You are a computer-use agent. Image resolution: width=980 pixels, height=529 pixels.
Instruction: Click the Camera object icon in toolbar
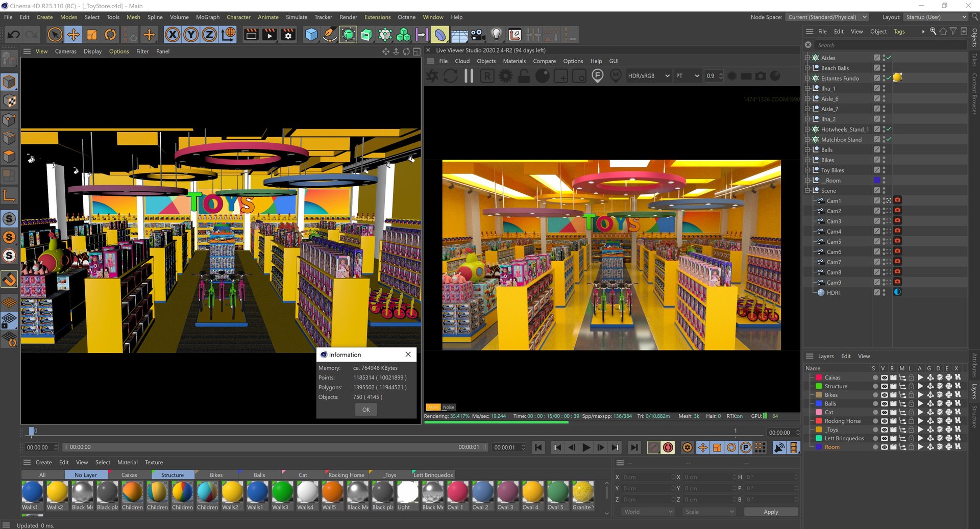(x=478, y=35)
